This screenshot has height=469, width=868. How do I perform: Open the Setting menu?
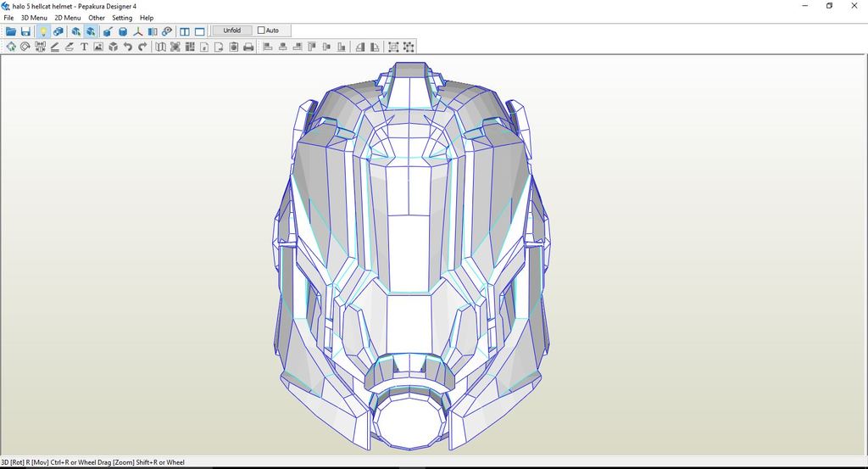122,18
